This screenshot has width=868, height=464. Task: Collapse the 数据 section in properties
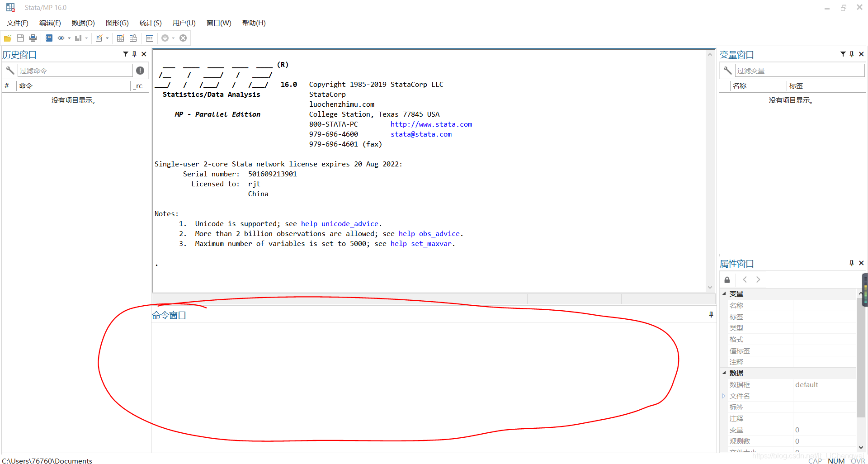[724, 373]
